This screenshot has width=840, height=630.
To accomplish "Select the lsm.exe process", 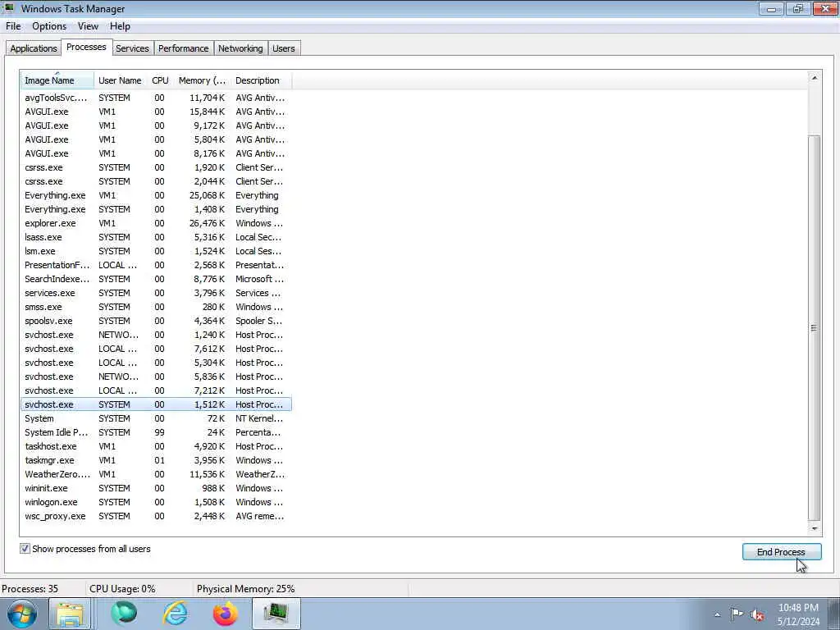I will tap(156, 251).
